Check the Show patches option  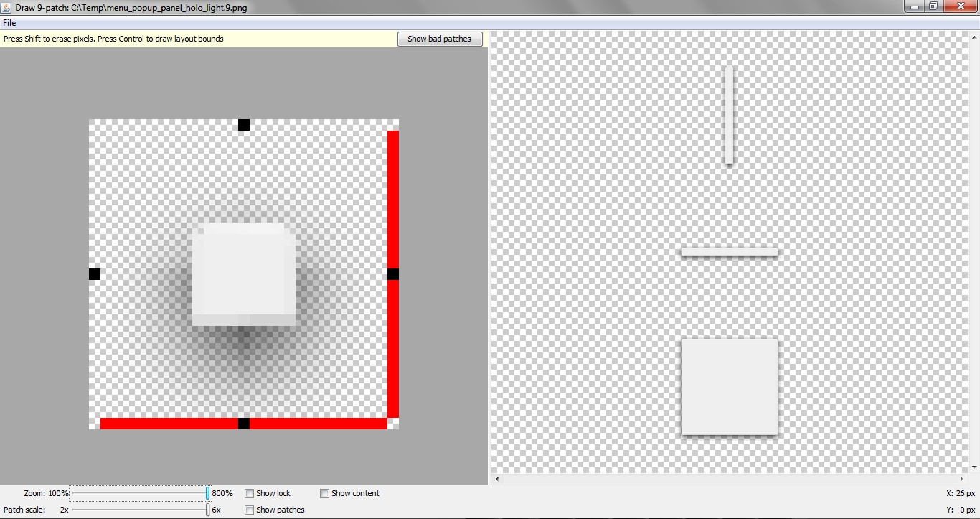click(250, 510)
